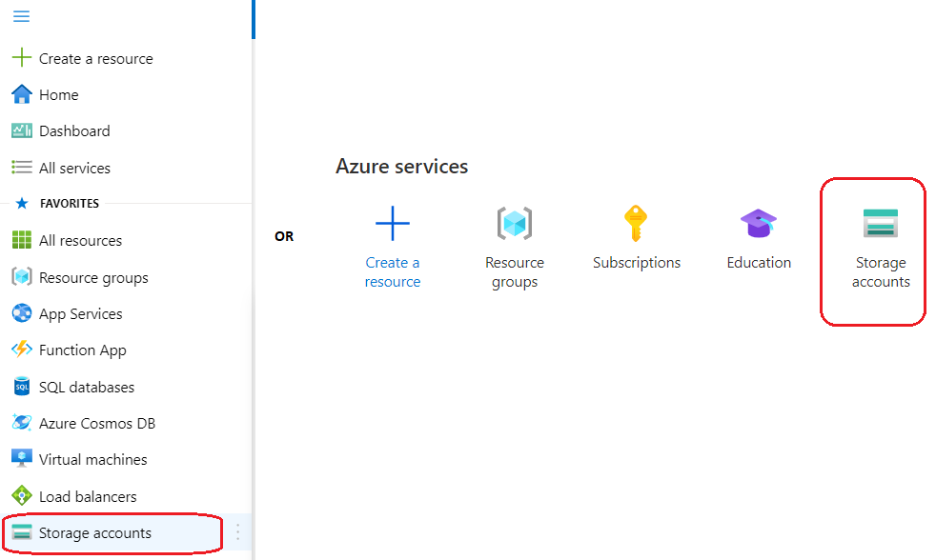Viewport: 936px width, 560px height.
Task: Open App Services from favorites
Action: [81, 314]
